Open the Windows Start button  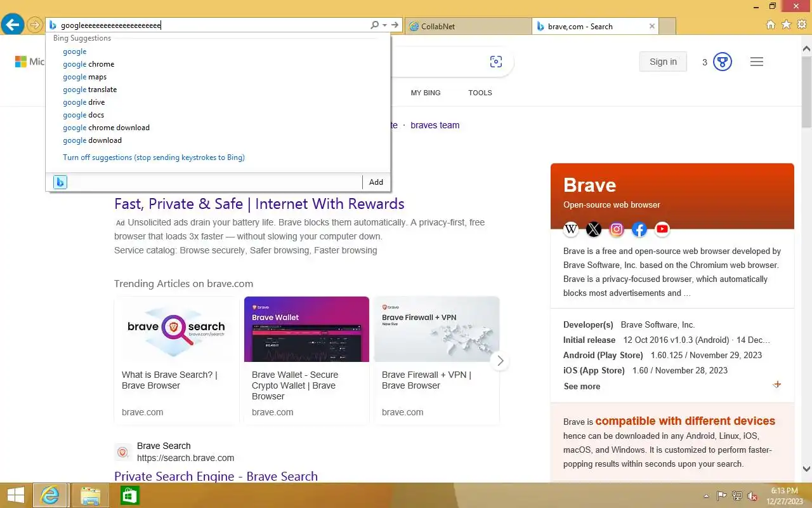15,495
